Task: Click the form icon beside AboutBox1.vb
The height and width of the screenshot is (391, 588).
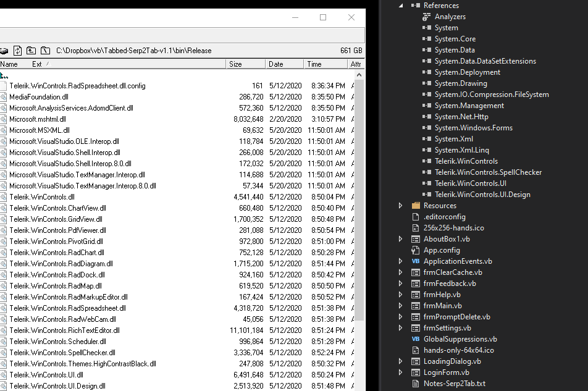Action: [x=416, y=239]
